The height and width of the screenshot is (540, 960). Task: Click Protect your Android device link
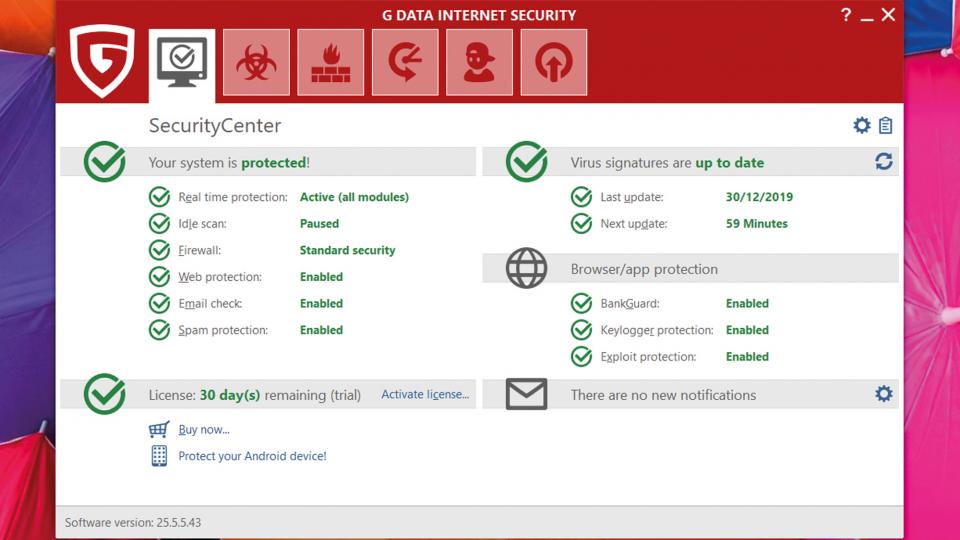[252, 456]
